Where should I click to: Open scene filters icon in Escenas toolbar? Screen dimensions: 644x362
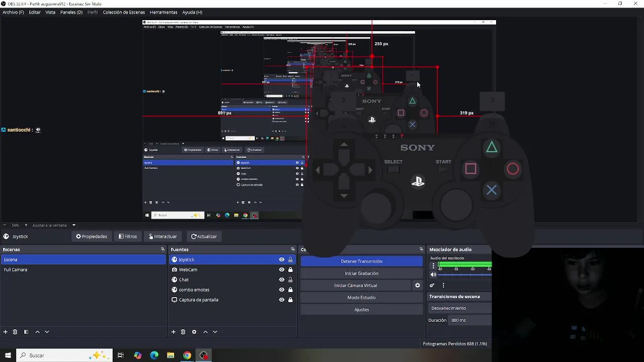[x=26, y=332]
